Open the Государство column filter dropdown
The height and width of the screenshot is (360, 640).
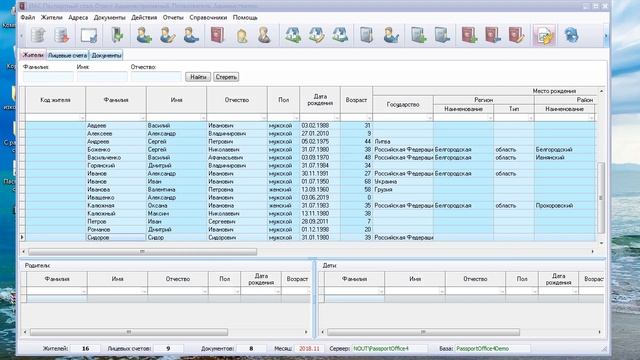pos(429,118)
